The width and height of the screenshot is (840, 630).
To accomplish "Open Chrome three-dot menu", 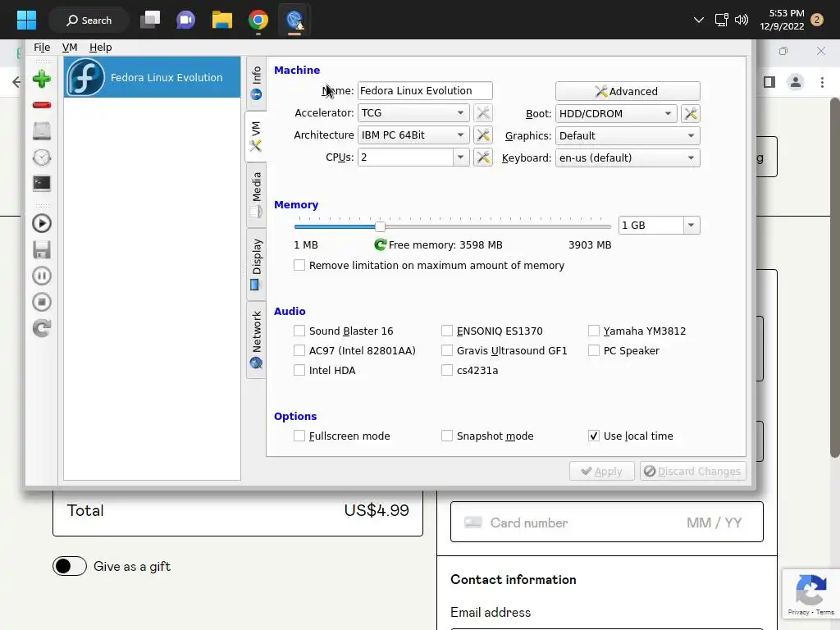I will click(x=822, y=82).
